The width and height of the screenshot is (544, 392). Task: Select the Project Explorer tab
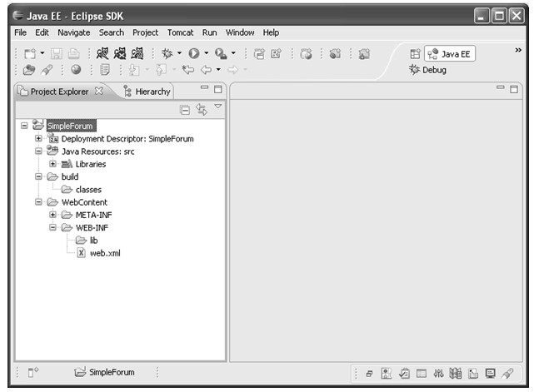[x=59, y=92]
